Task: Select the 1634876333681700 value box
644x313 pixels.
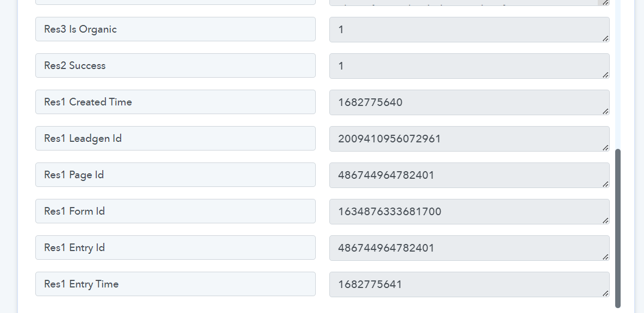Action: (470, 211)
